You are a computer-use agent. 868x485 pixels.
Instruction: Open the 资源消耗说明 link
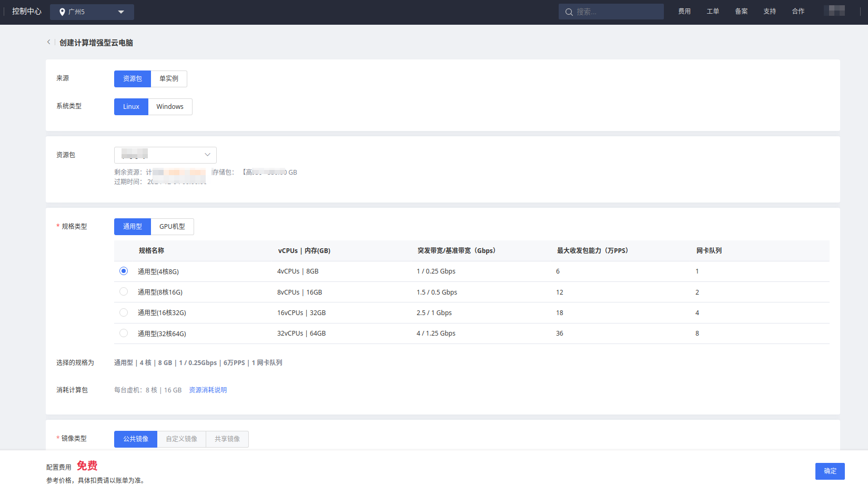tap(208, 390)
